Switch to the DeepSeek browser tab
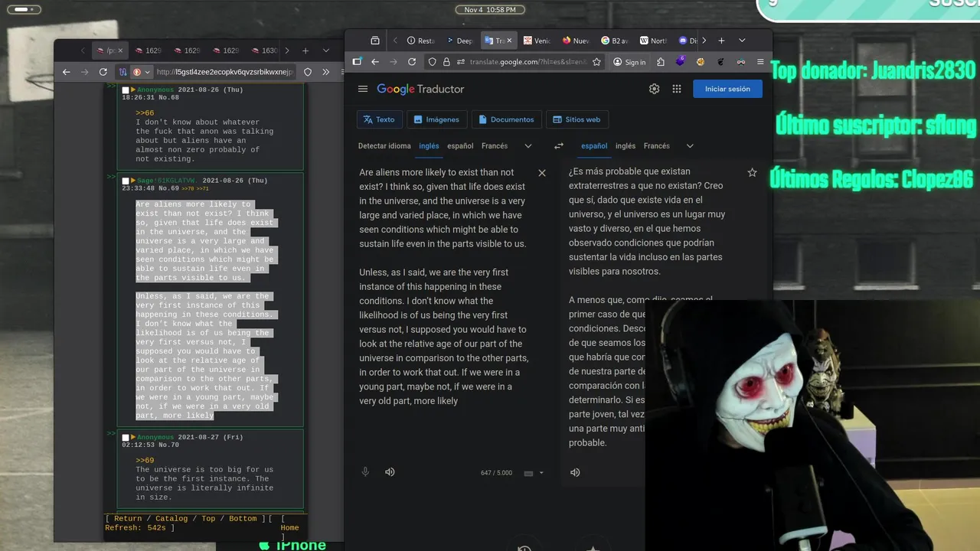The width and height of the screenshot is (980, 551). pyautogui.click(x=459, y=41)
